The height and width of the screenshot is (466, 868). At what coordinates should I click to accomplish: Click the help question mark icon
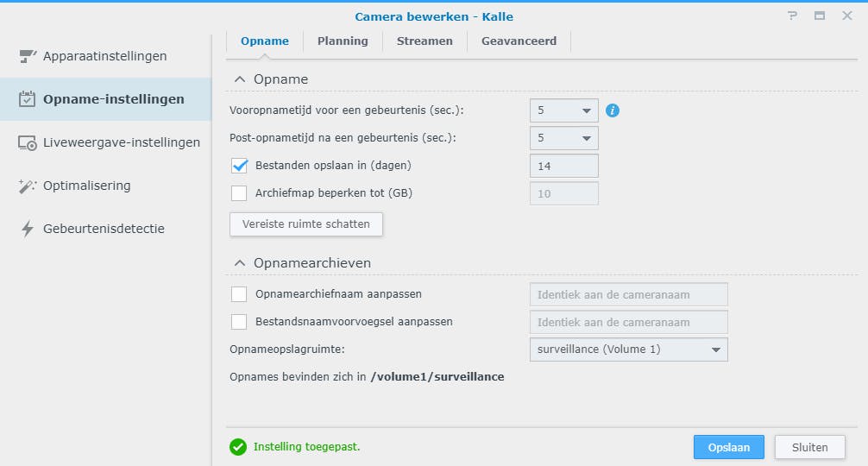tap(792, 16)
